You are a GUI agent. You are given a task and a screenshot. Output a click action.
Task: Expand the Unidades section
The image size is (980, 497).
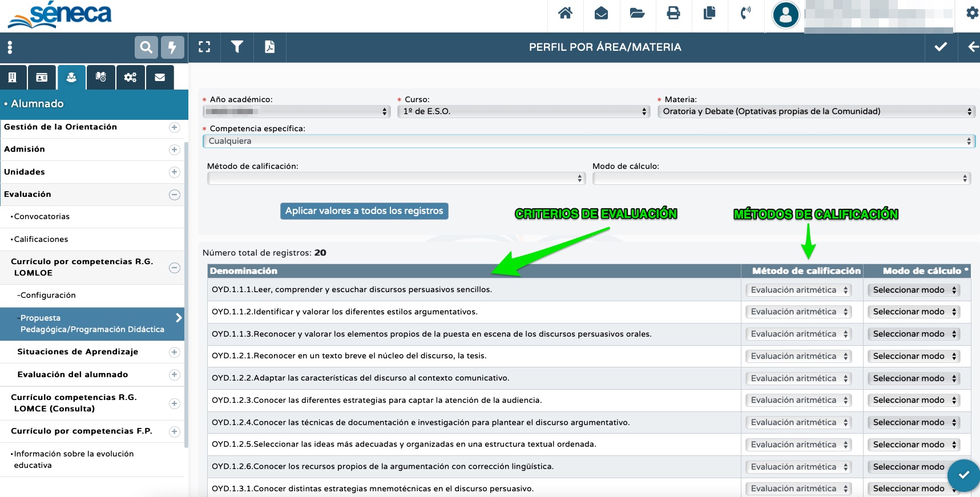click(175, 172)
